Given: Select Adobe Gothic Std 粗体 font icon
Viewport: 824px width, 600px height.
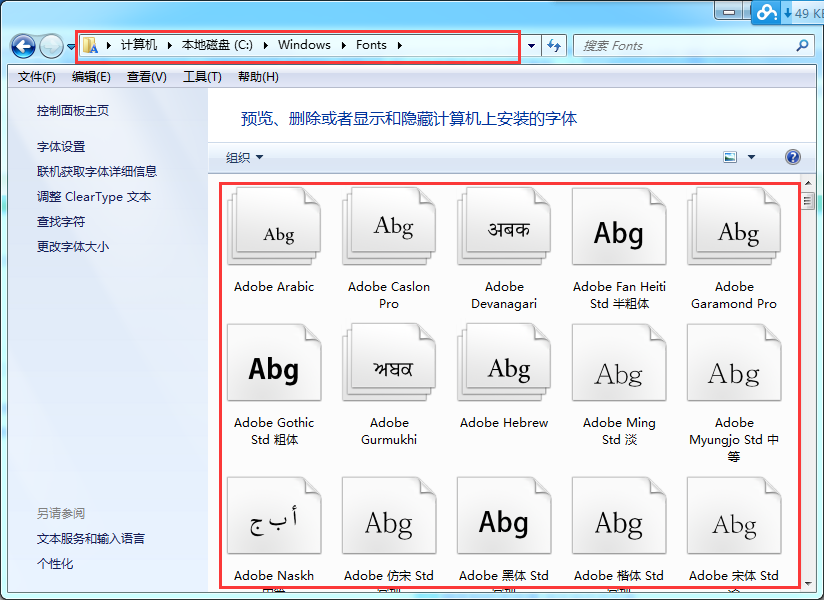Looking at the screenshot, I should point(274,363).
